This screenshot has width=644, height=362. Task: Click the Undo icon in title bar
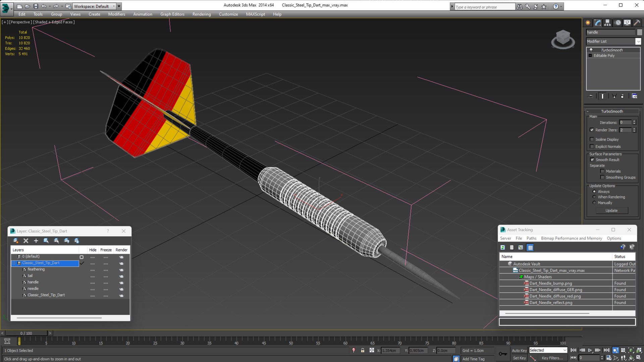point(44,6)
